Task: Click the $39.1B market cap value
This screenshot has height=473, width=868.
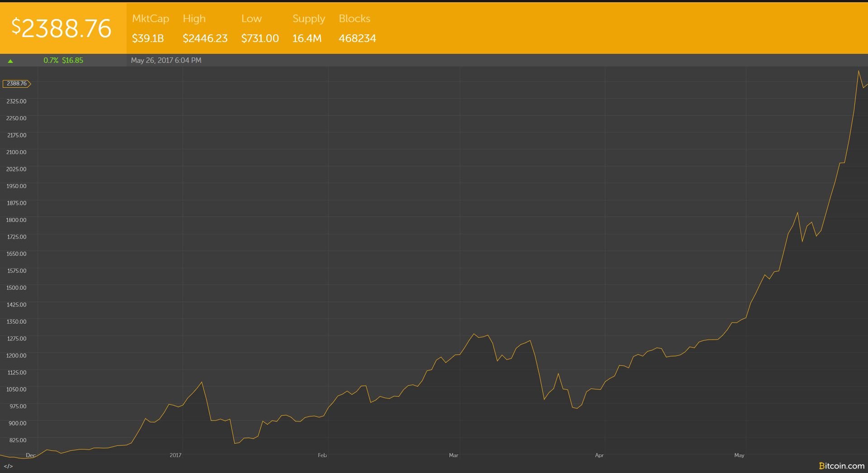Action: [x=148, y=38]
